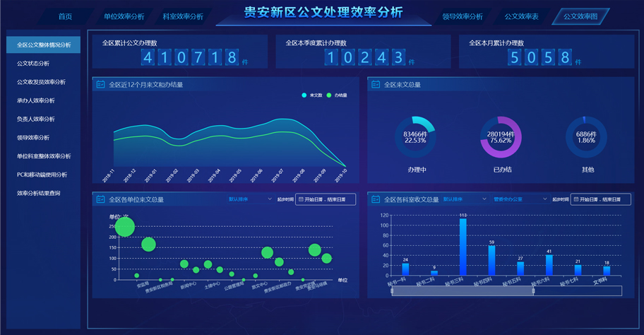The image size is (644, 335).
Task: Click the panel icon beside 全区来文总量
Action: (x=376, y=85)
